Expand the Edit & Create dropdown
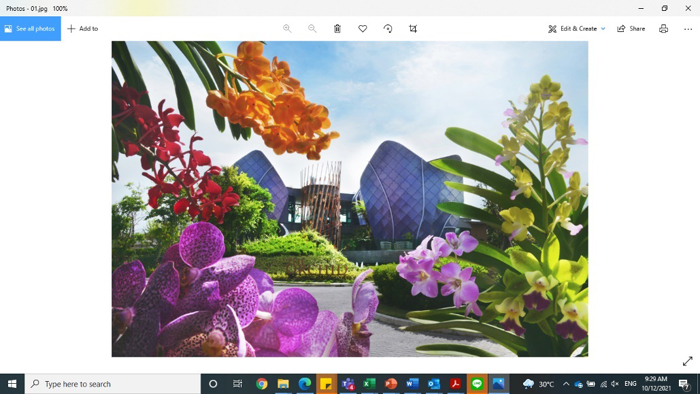Screen dimensions: 700x394 pyautogui.click(x=577, y=29)
